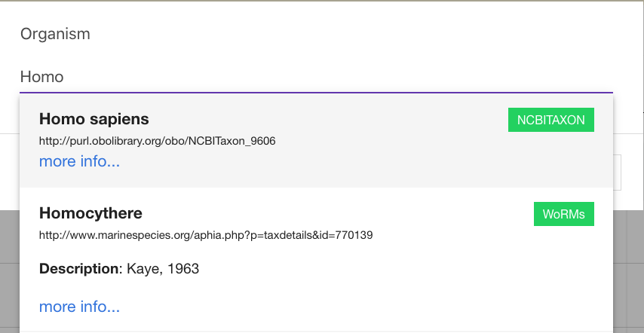Click the Organism field containing "Homo"
The height and width of the screenshot is (333, 644).
(316, 77)
